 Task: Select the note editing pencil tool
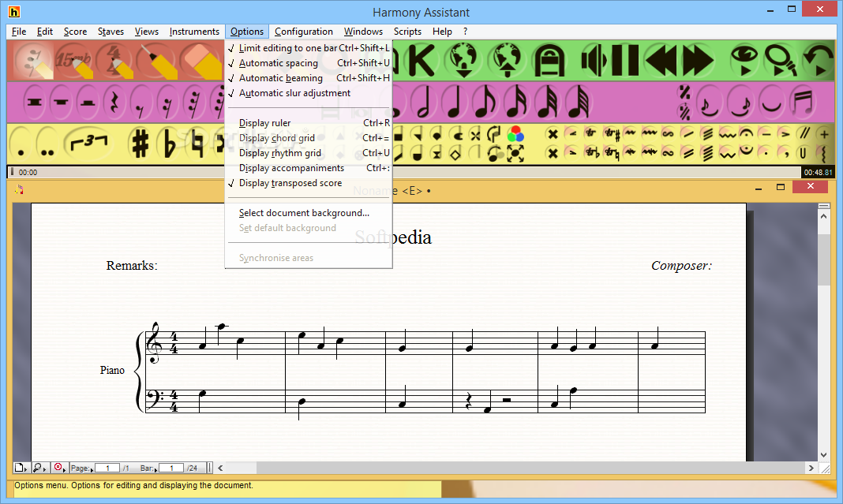click(x=33, y=61)
